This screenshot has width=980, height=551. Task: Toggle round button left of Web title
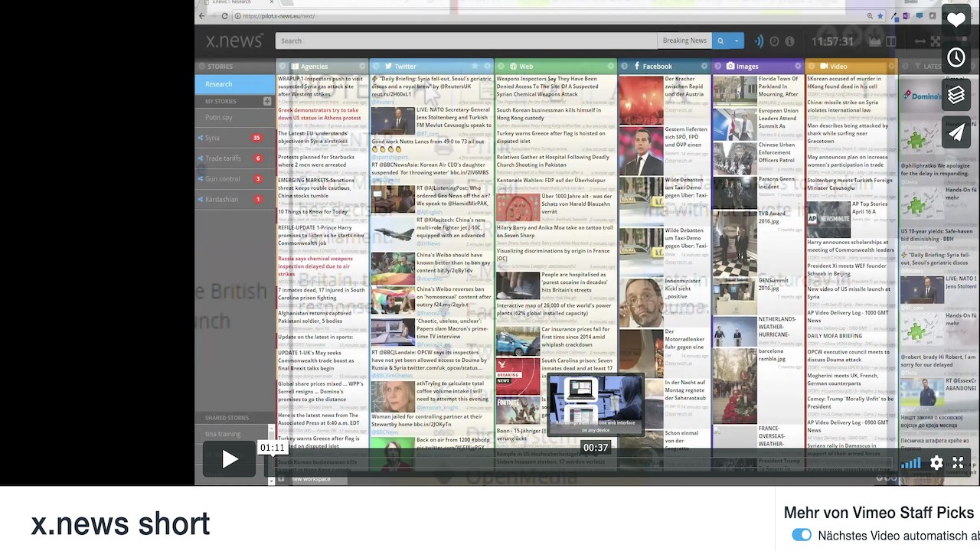coord(500,67)
